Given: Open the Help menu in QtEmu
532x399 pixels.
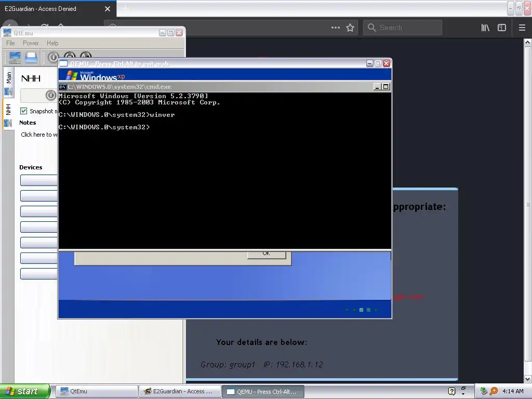Looking at the screenshot, I should pos(52,43).
